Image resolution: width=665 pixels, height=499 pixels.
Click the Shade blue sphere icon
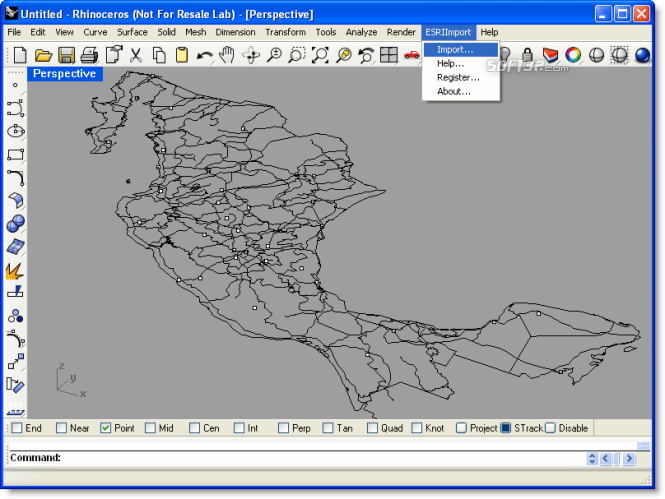coord(642,55)
